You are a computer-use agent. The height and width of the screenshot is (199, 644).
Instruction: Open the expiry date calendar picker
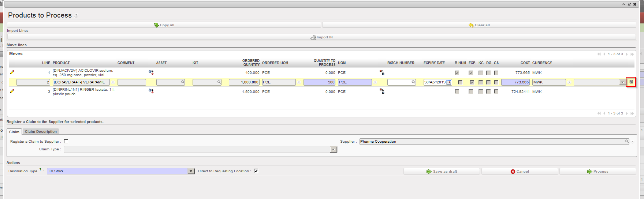coord(449,82)
